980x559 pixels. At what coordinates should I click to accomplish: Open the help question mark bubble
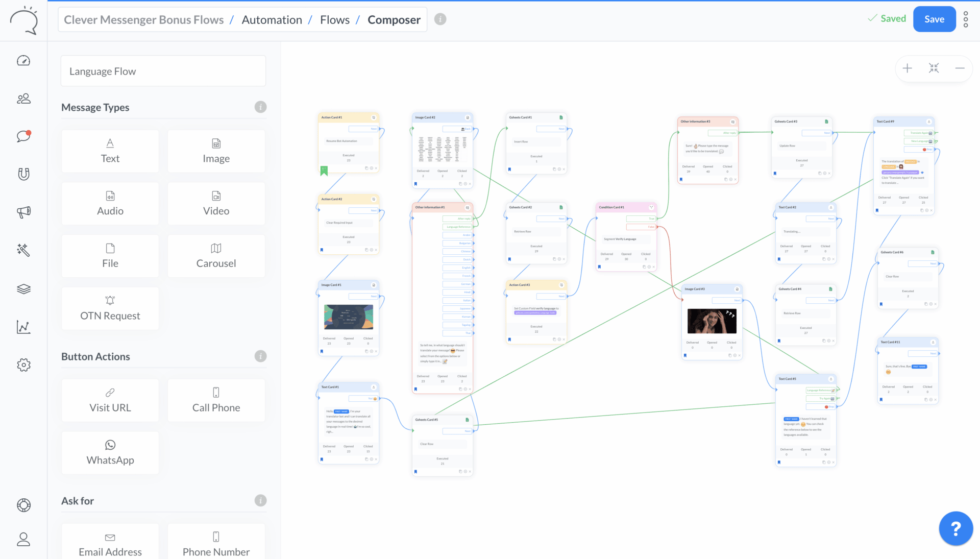pyautogui.click(x=955, y=529)
